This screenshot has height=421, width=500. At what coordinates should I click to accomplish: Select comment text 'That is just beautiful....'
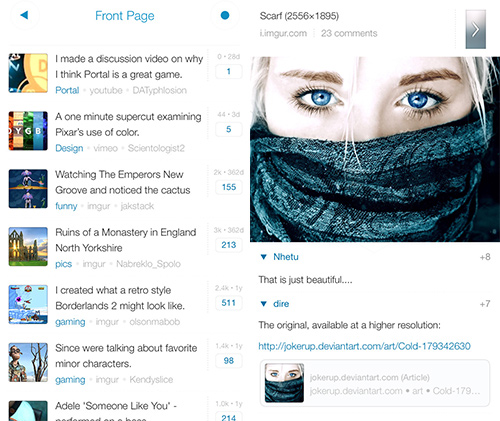click(x=305, y=280)
